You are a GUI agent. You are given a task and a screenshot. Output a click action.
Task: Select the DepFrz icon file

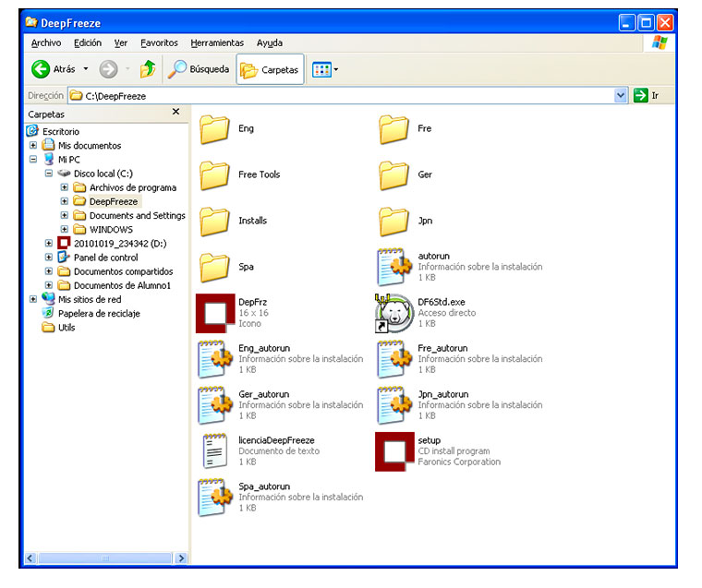[215, 313]
